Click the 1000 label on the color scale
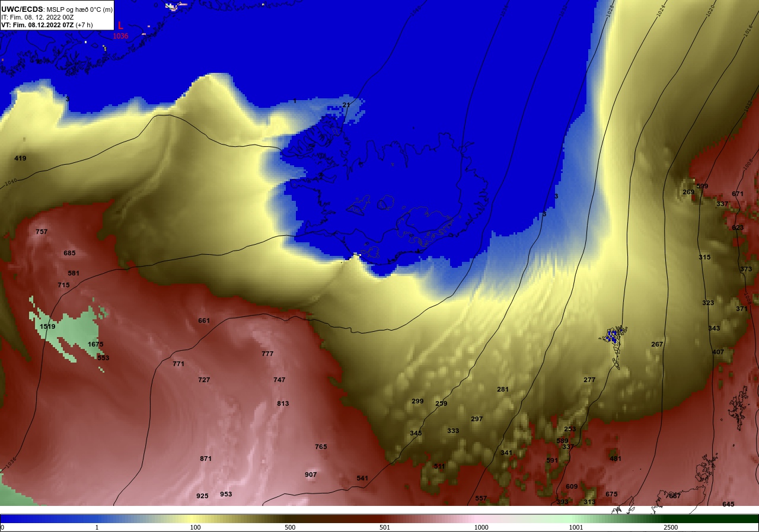Image resolution: width=759 pixels, height=532 pixels. (481, 527)
